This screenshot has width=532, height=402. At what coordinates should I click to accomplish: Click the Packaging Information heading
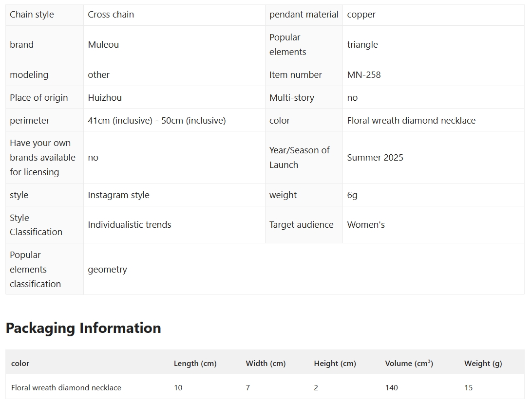pos(83,328)
